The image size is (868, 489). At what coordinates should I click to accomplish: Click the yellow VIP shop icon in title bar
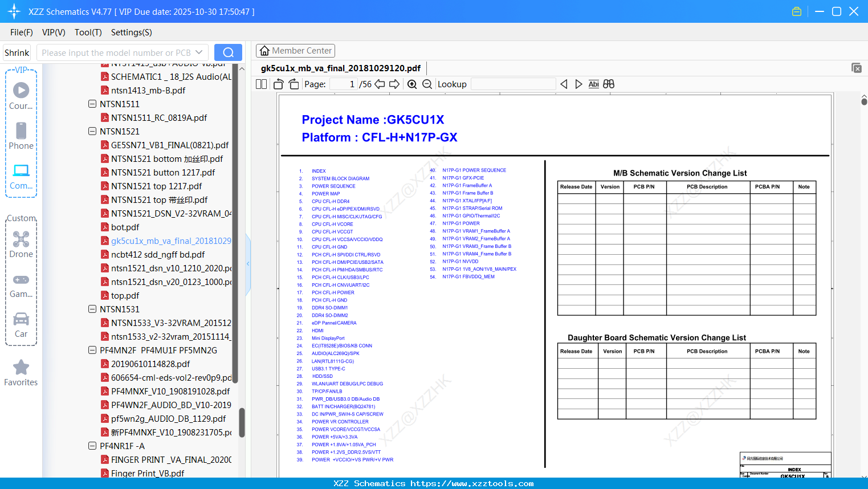pos(797,11)
